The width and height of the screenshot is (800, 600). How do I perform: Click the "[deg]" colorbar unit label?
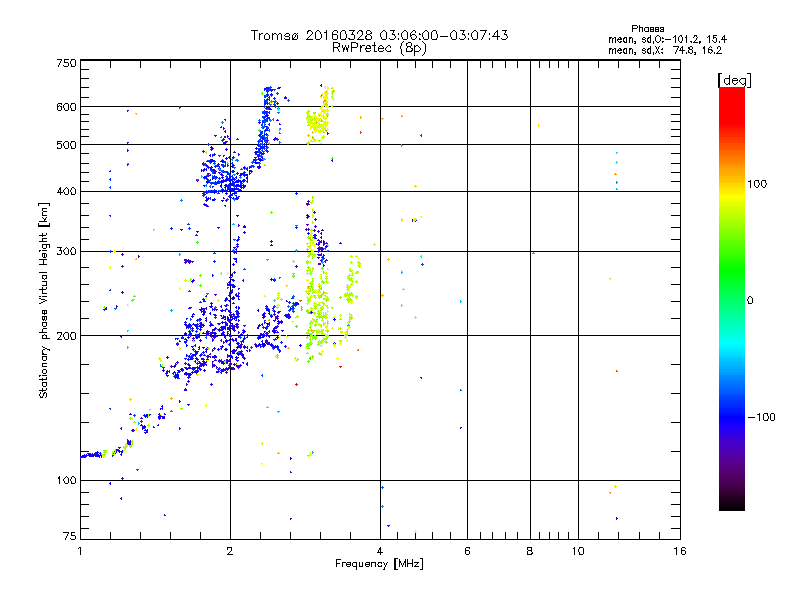point(734,80)
